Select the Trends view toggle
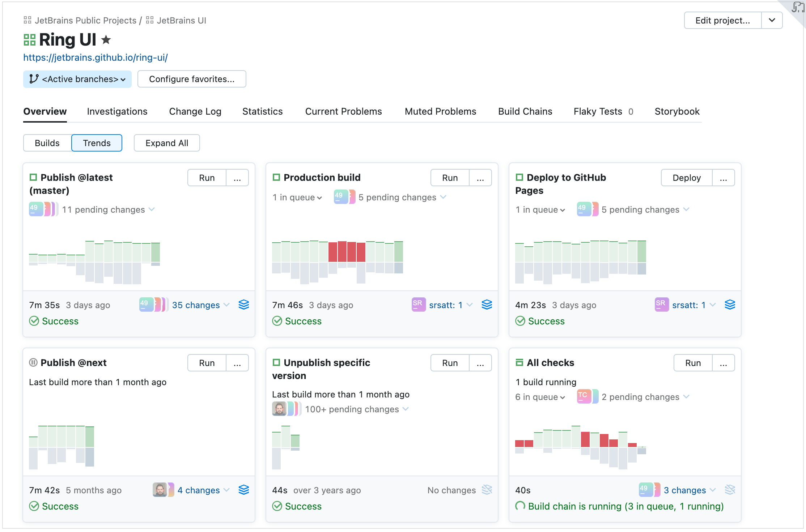Image resolution: width=806 pixels, height=532 pixels. point(97,143)
